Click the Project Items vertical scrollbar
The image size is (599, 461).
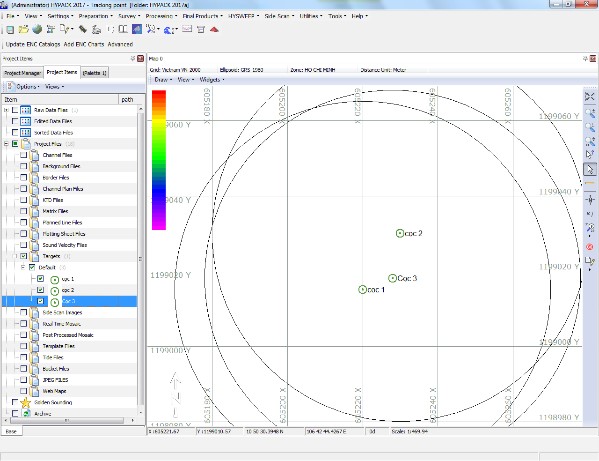coord(141,260)
